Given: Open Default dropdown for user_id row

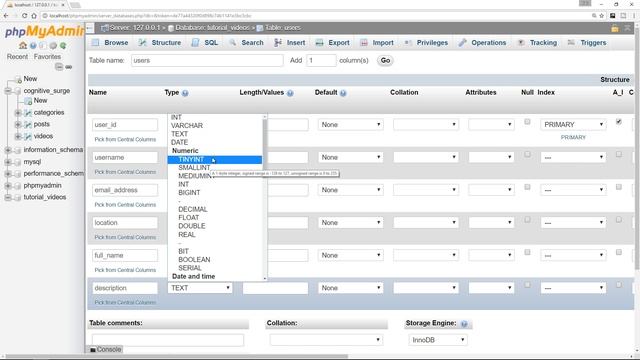Looking at the screenshot, I should 351,124.
